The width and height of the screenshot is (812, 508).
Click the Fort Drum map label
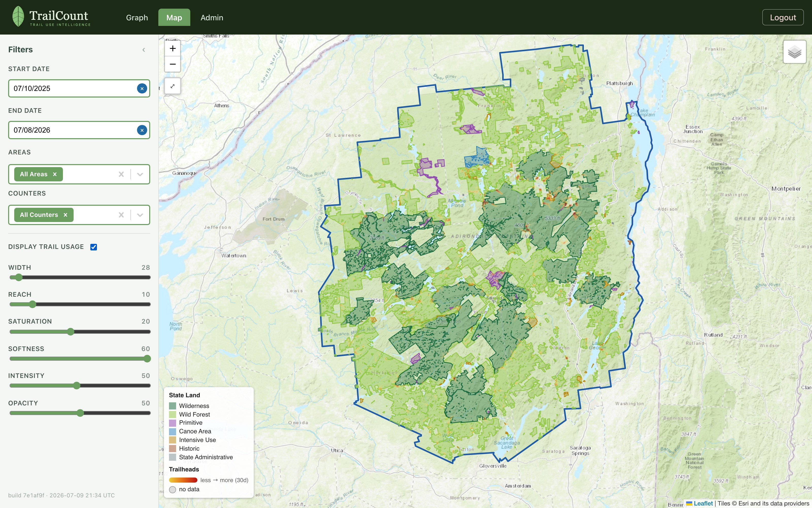(x=274, y=219)
